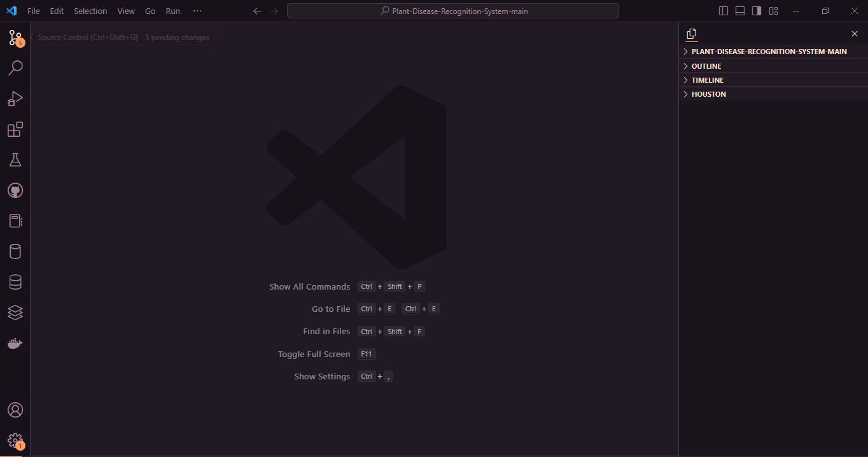Open the Testing flask view
The width and height of the screenshot is (868, 457).
point(15,160)
